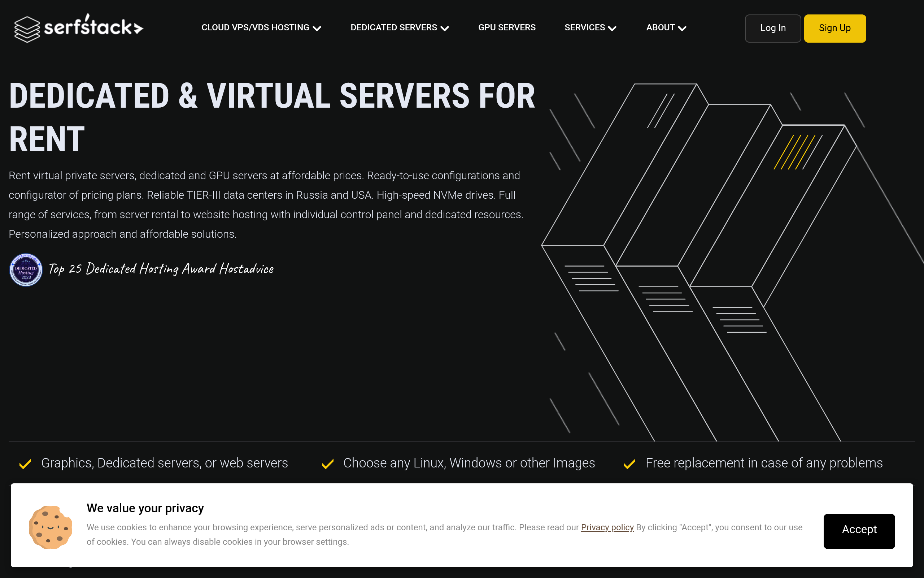Open the Services menu label

[x=585, y=27]
